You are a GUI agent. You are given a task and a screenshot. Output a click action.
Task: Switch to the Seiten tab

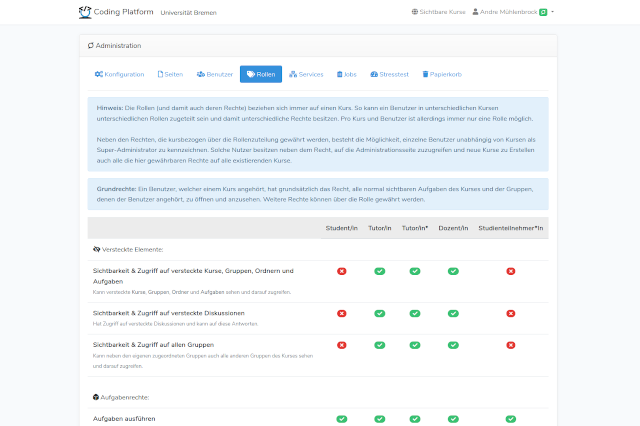click(x=170, y=74)
